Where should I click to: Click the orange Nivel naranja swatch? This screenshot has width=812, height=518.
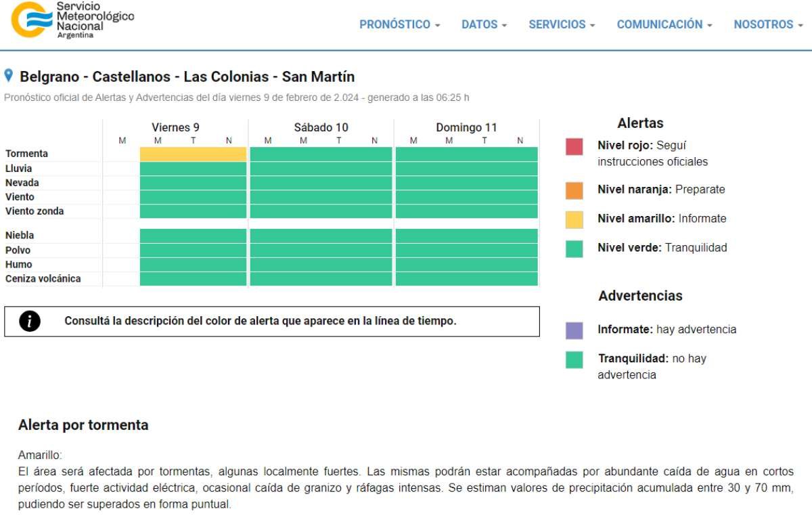click(574, 190)
